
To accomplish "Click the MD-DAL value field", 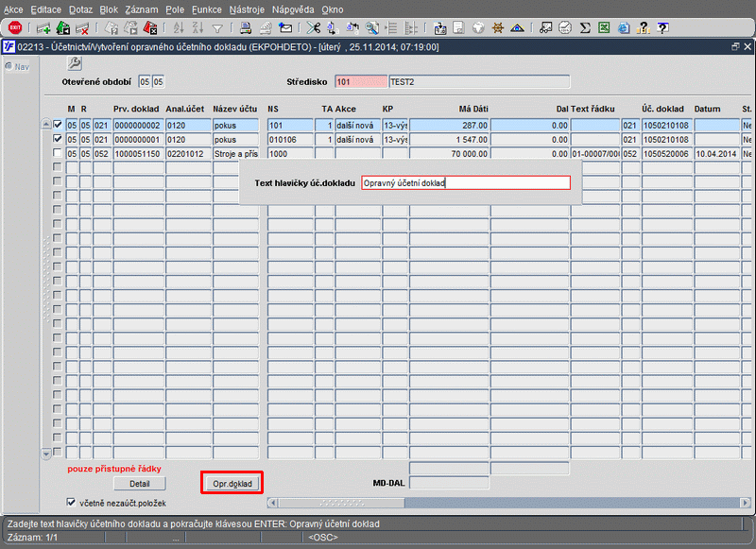I will tap(449, 483).
